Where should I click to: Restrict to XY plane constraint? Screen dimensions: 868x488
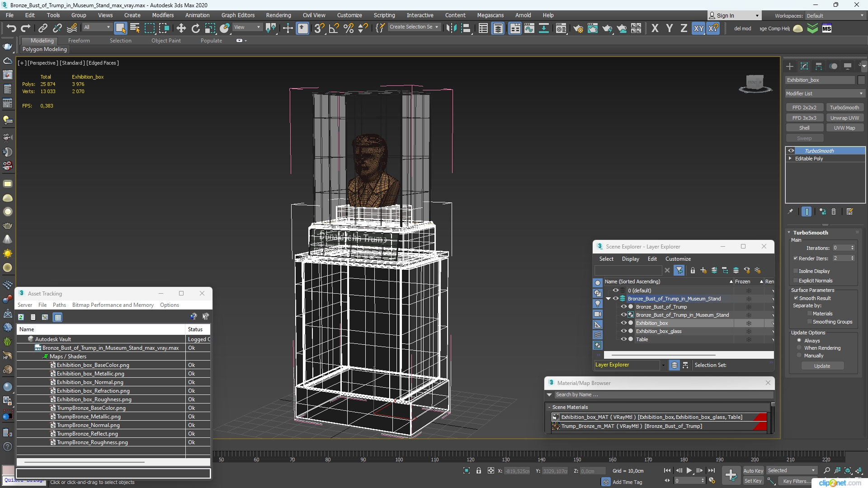698,28
